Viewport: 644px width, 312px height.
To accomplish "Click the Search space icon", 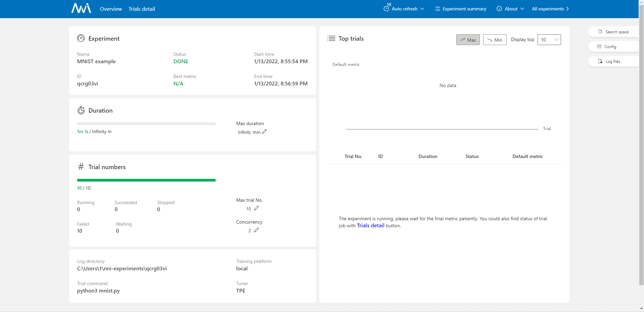I will coord(600,32).
